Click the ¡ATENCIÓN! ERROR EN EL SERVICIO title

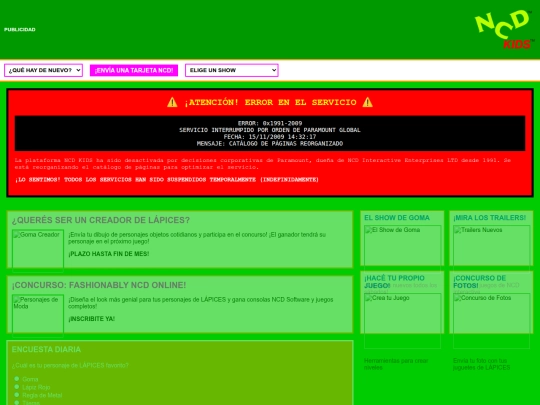270,102
